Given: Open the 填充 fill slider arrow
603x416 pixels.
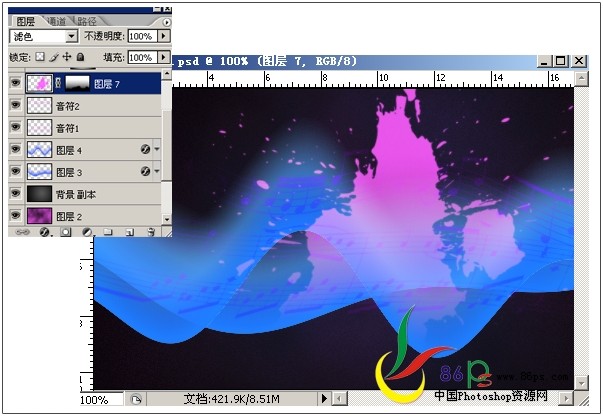Looking at the screenshot, I should coord(164,57).
